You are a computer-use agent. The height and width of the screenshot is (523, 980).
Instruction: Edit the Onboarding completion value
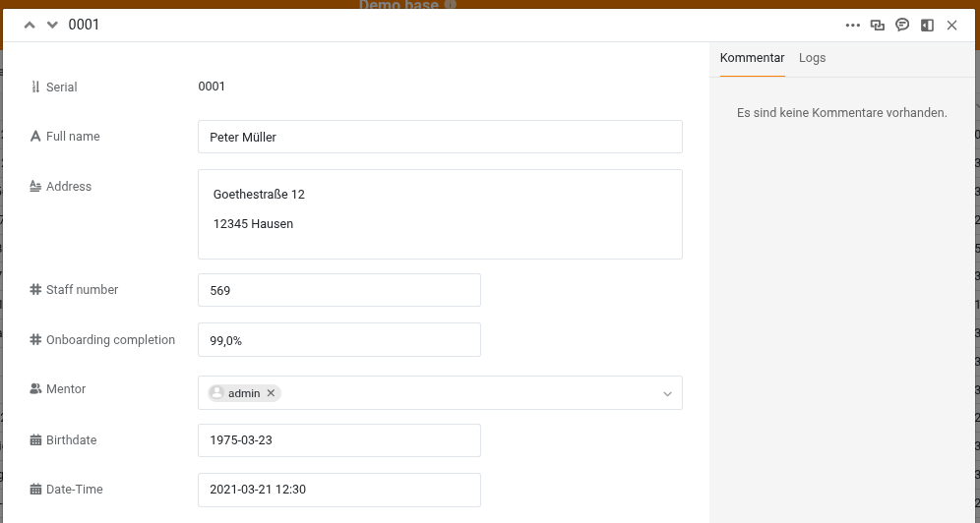(x=338, y=340)
